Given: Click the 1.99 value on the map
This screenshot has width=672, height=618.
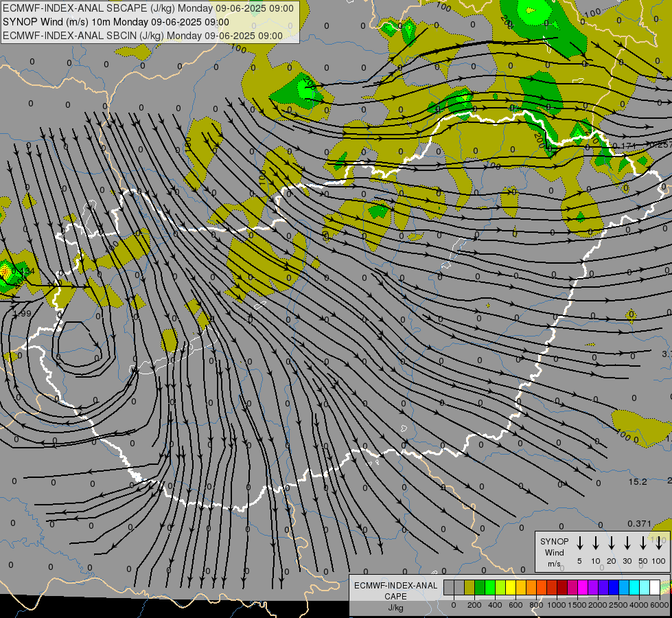Looking at the screenshot, I should [23, 314].
